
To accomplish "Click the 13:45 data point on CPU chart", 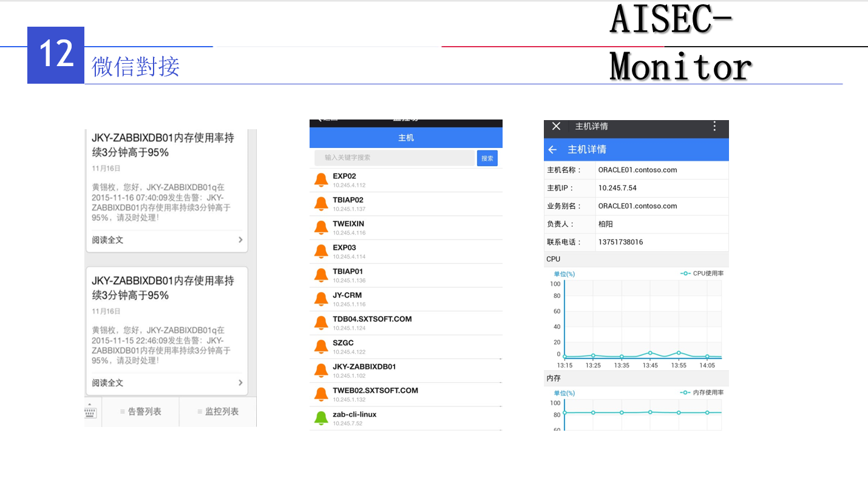I will point(650,352).
